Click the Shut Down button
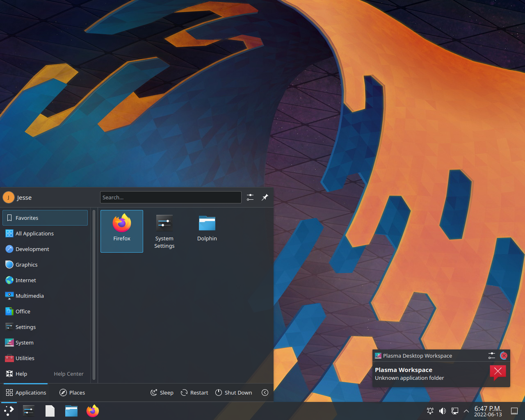 (234, 393)
